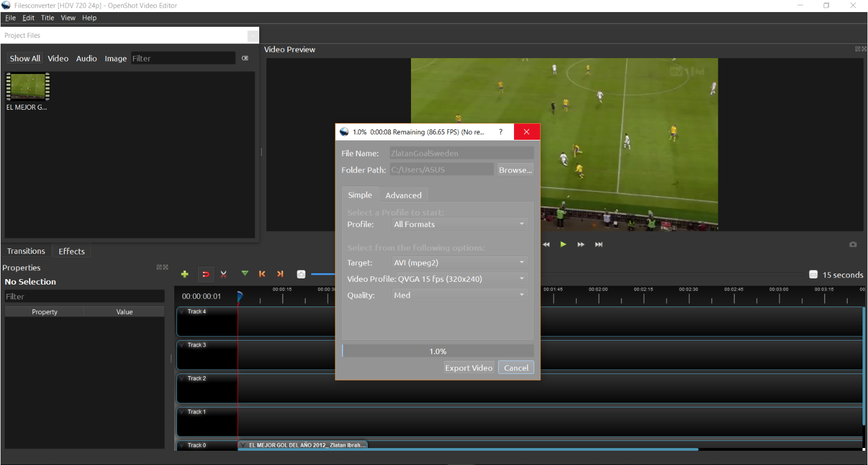Zoom in the timeline using the plus icon

click(301, 274)
